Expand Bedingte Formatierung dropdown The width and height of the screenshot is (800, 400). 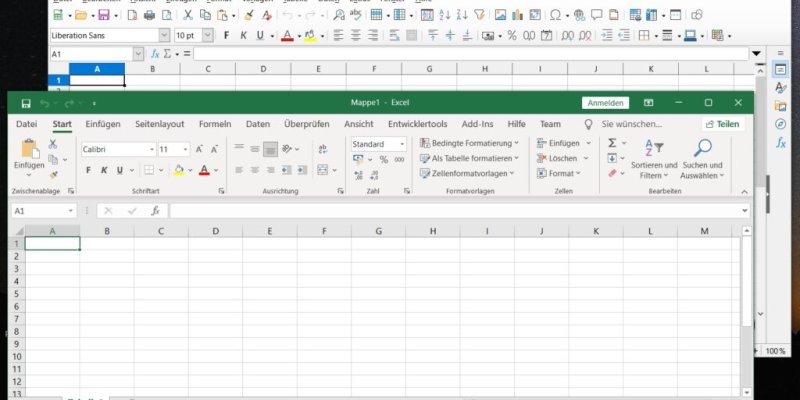click(x=468, y=143)
